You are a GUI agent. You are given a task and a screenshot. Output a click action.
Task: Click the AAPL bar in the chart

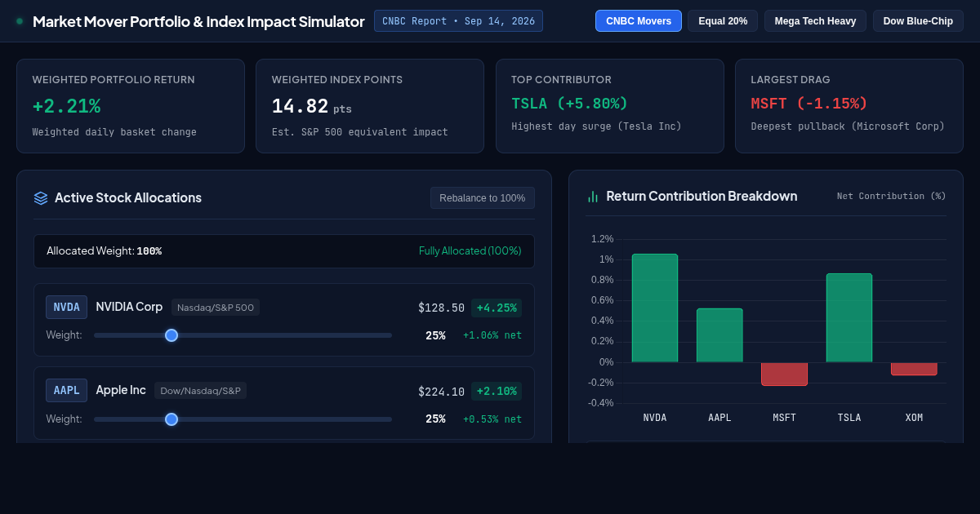(719, 335)
